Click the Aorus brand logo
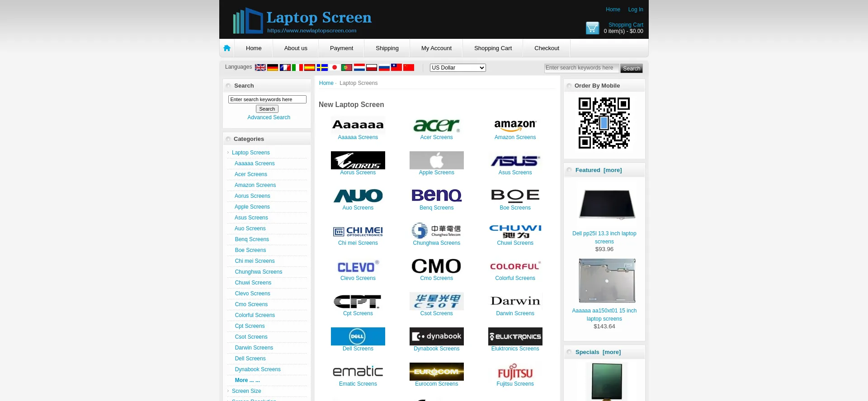This screenshot has height=401, width=868. tap(358, 160)
